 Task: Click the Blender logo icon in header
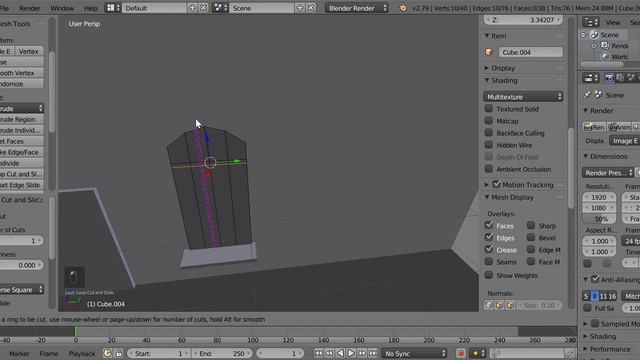click(x=403, y=8)
